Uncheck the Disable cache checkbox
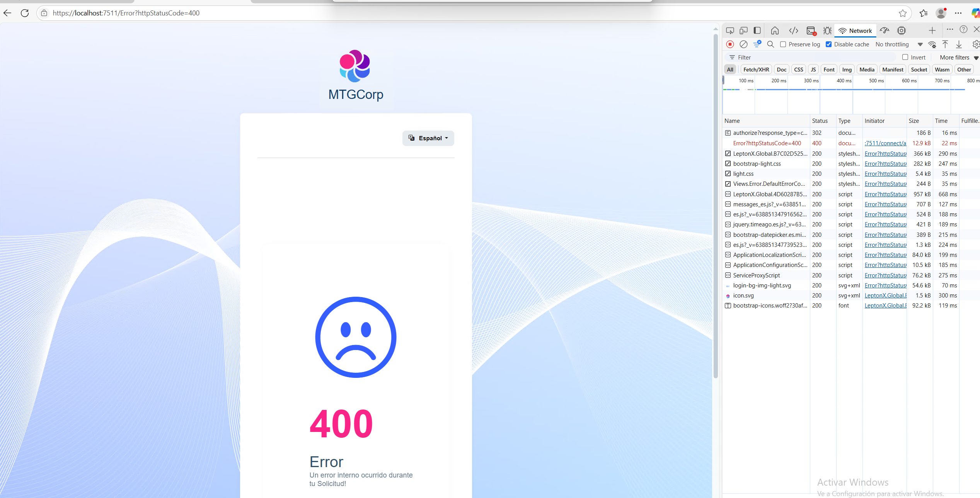The height and width of the screenshot is (498, 980). click(x=829, y=44)
